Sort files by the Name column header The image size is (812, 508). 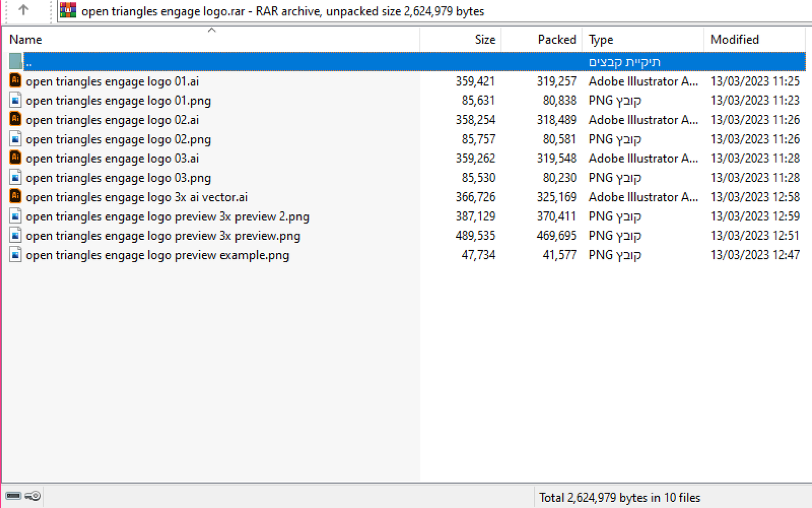pyautogui.click(x=26, y=40)
